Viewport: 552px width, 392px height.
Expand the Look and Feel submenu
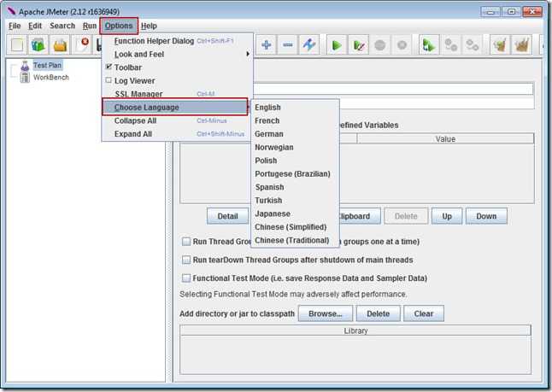pos(178,54)
